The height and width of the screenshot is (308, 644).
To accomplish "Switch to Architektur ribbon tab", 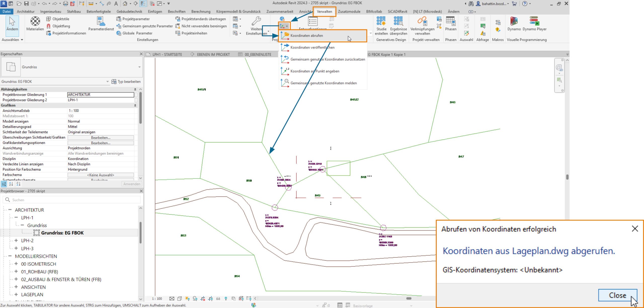I will click(x=26, y=12).
